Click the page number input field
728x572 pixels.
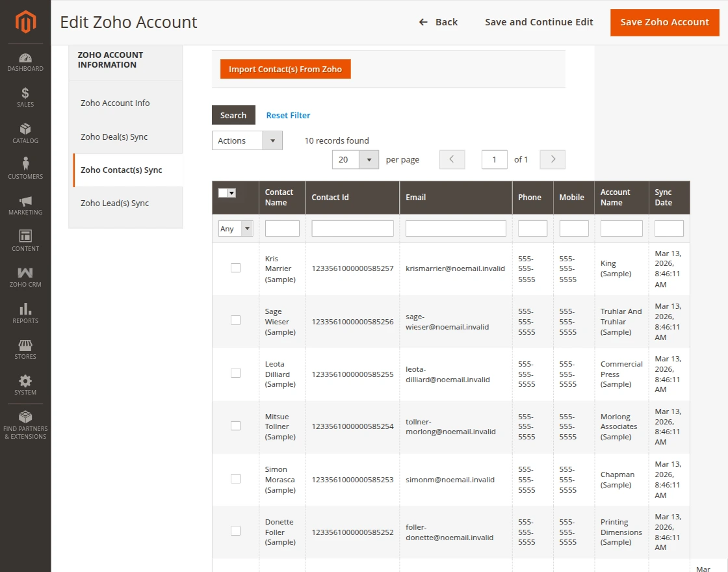coord(494,159)
